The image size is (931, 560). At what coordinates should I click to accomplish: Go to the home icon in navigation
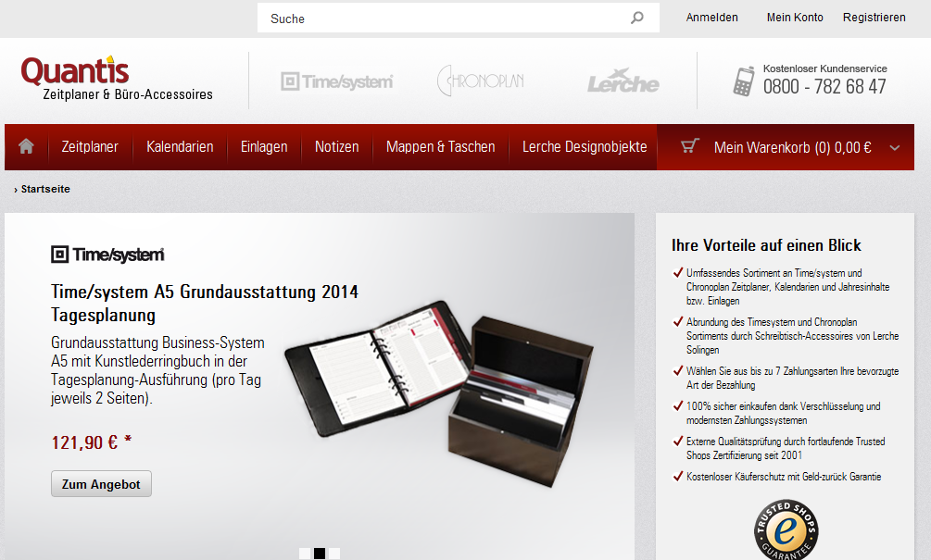26,146
